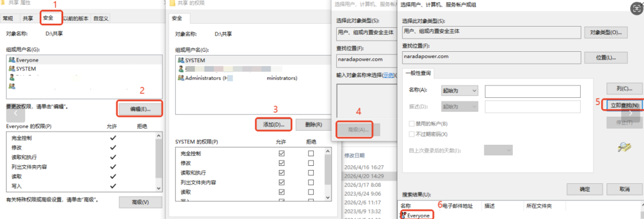Click the object names entry box above 高级(A)
This screenshot has width=644, height=219.
[x=366, y=101]
